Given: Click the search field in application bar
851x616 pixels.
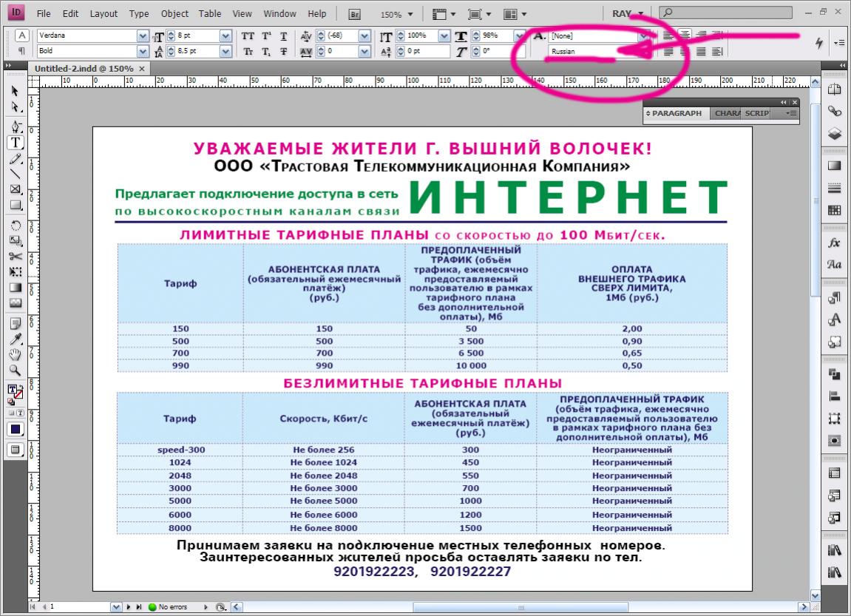Looking at the screenshot, I should [x=726, y=13].
